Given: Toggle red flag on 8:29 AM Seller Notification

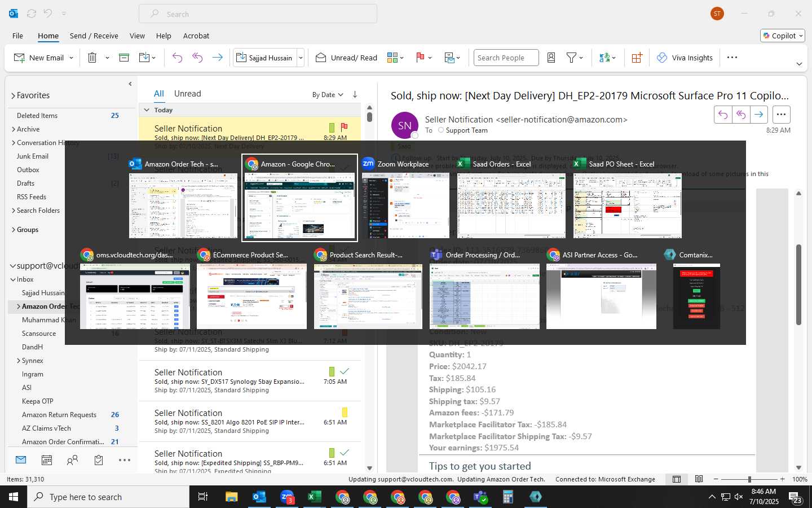Looking at the screenshot, I should coord(344,127).
